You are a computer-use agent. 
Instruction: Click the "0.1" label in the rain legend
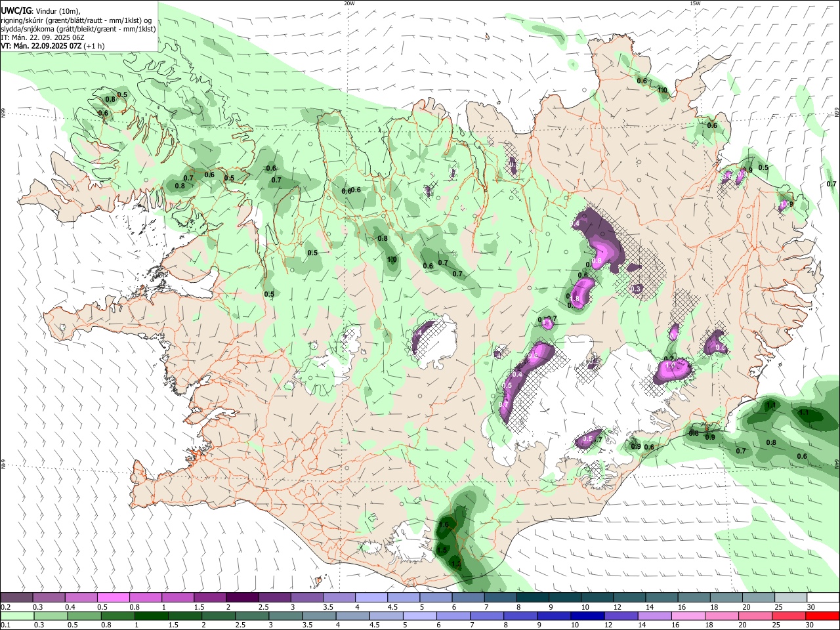click(5, 625)
